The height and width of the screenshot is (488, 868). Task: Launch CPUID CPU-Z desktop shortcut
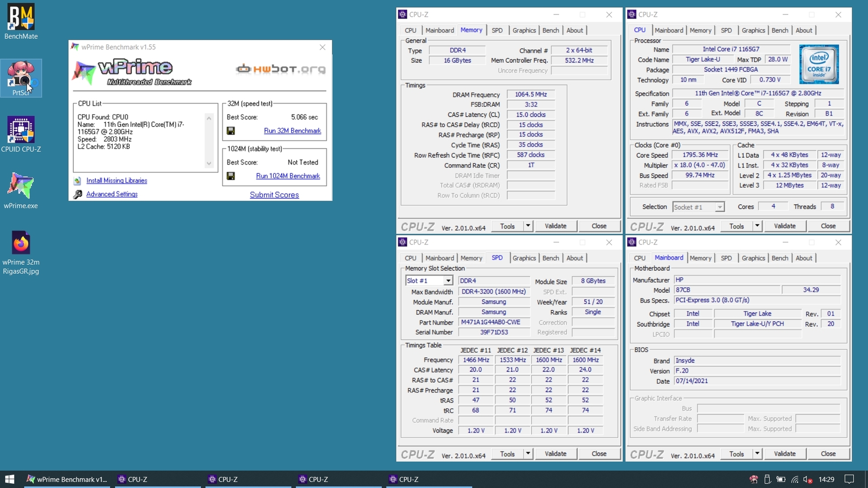coord(21,134)
